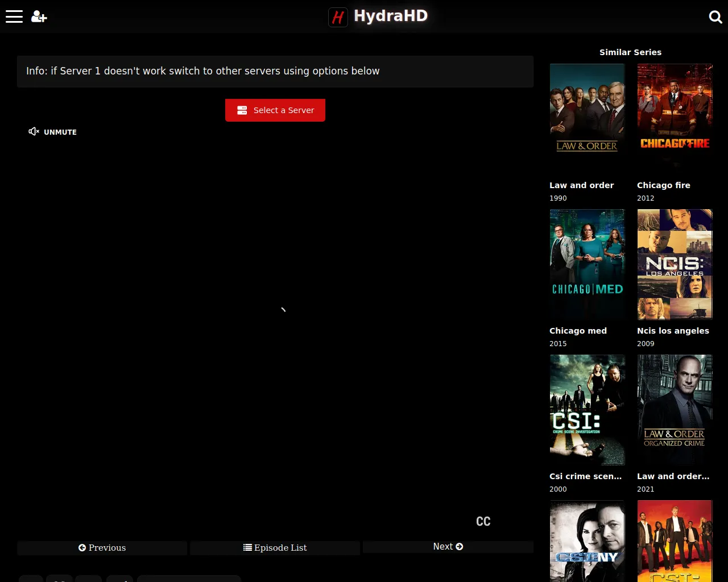Open the Episode List
Image resolution: width=728 pixels, height=582 pixels.
tap(275, 548)
